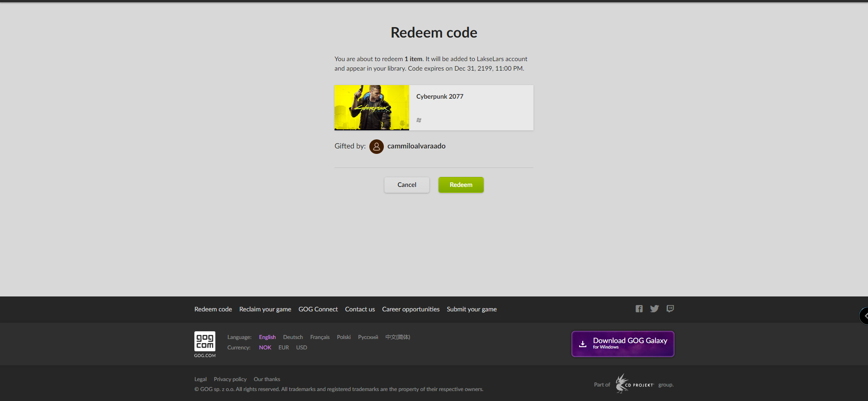Image resolution: width=868 pixels, height=401 pixels.
Task: Click the Cancel button
Action: (x=407, y=185)
